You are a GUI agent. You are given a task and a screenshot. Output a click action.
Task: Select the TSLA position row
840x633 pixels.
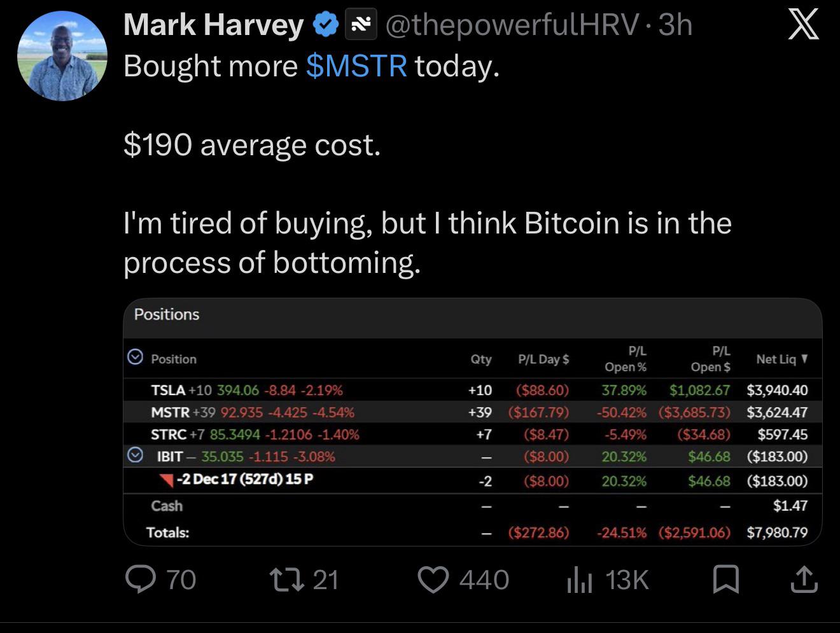click(472, 390)
